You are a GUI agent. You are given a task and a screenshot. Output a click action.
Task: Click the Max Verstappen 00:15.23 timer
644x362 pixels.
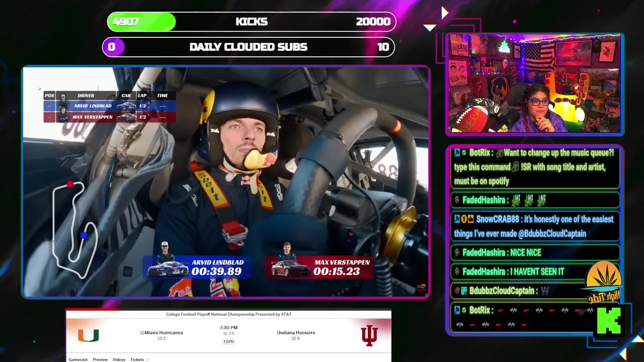pos(337,271)
